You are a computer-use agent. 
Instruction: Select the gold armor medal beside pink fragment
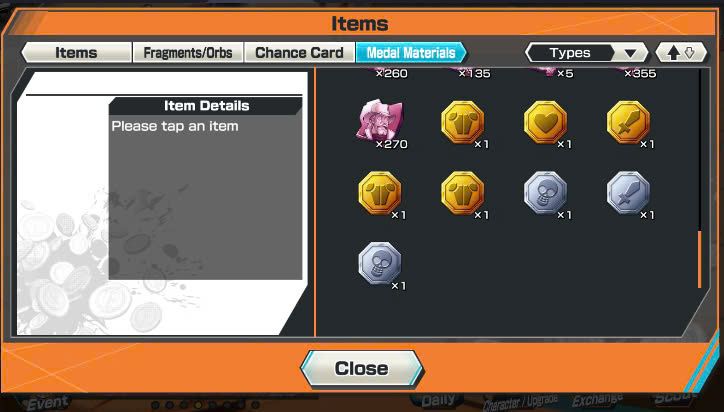(463, 122)
